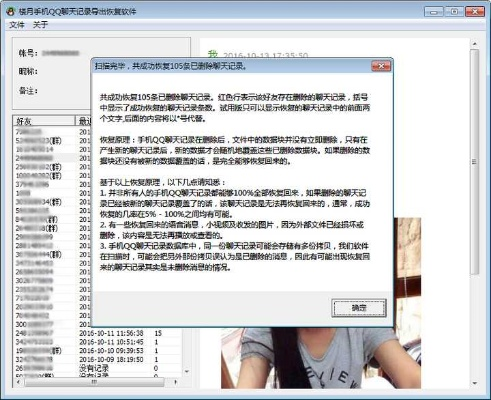Viewport: 491px width, 400px height.
Task: Open the 关于 menu
Action: tap(40, 25)
